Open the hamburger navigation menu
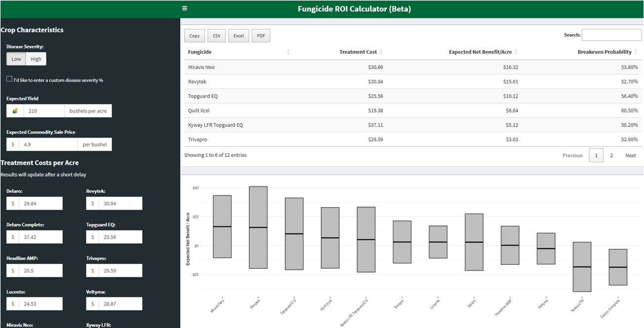The image size is (644, 328). pyautogui.click(x=184, y=8)
